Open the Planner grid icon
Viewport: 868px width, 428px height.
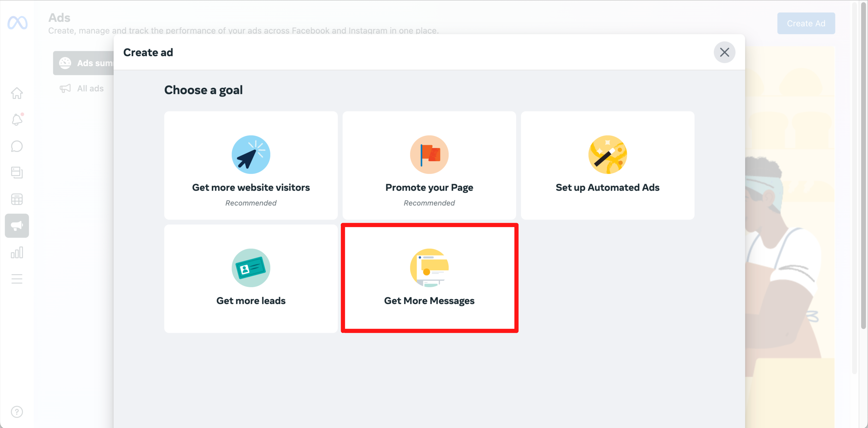17,199
